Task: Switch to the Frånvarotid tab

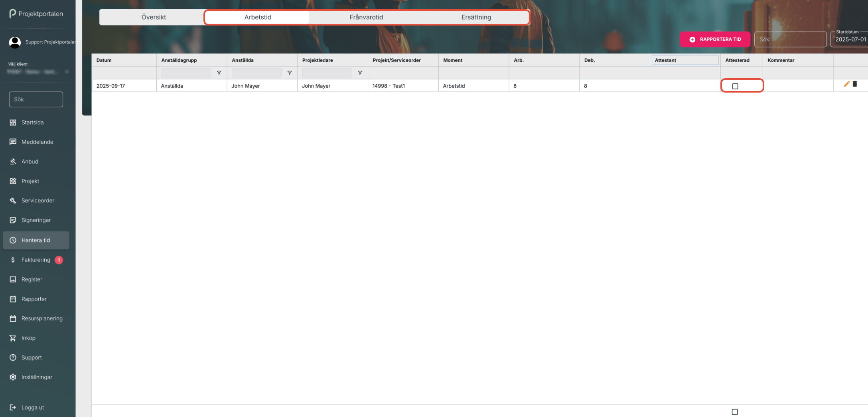Action: pos(366,17)
